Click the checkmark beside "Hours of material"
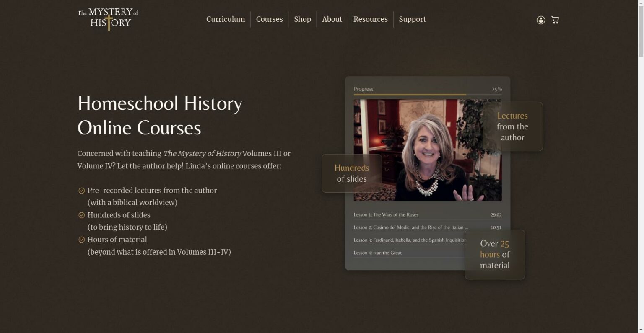The width and height of the screenshot is (644, 333). (81, 239)
